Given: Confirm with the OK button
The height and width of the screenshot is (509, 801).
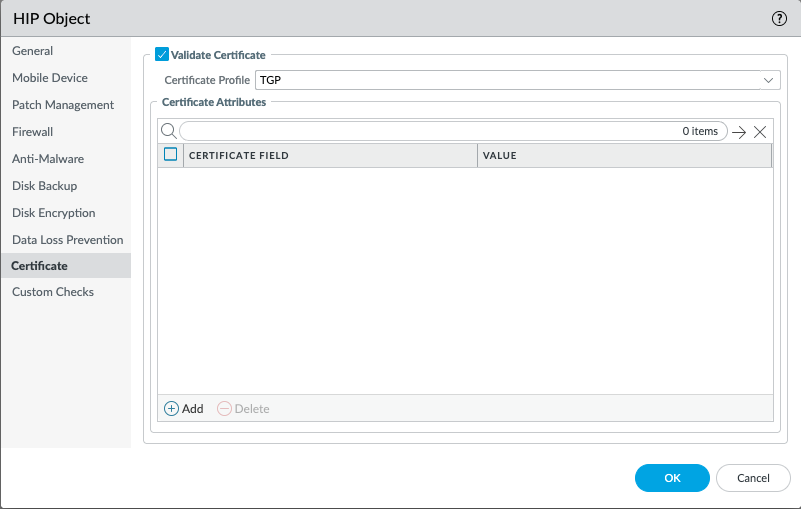Looking at the screenshot, I should click(x=672, y=478).
